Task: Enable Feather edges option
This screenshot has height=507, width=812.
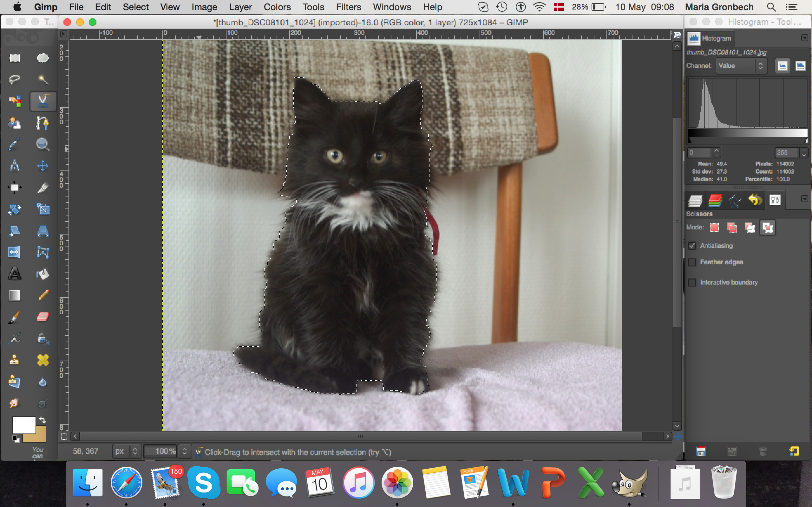Action: pyautogui.click(x=692, y=262)
